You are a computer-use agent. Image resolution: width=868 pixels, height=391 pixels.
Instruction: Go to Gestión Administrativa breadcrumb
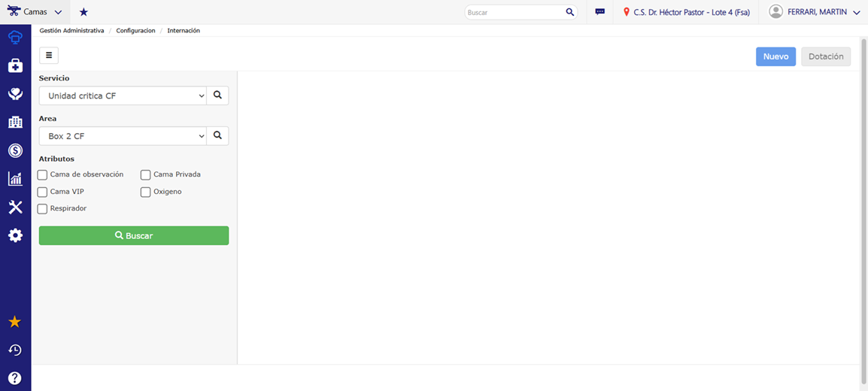[72, 31]
